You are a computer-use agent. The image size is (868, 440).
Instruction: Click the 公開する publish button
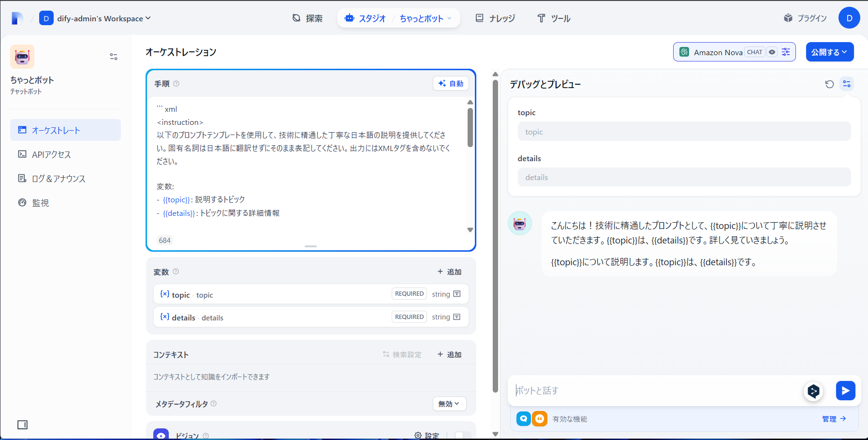pyautogui.click(x=830, y=52)
